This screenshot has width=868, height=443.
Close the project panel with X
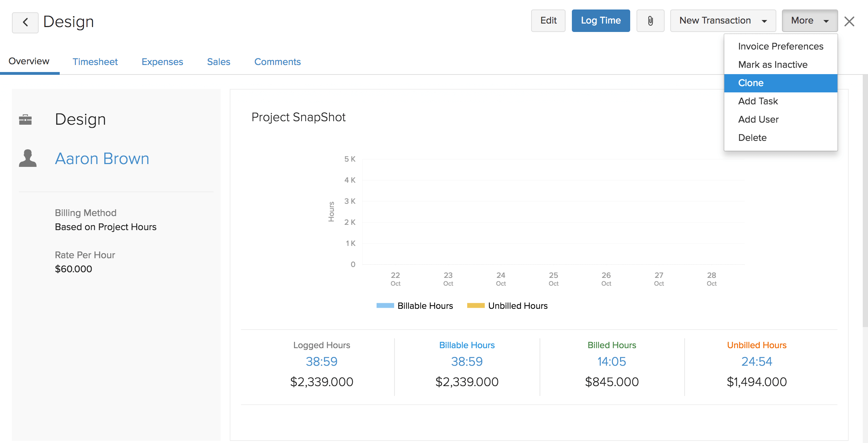tap(849, 22)
